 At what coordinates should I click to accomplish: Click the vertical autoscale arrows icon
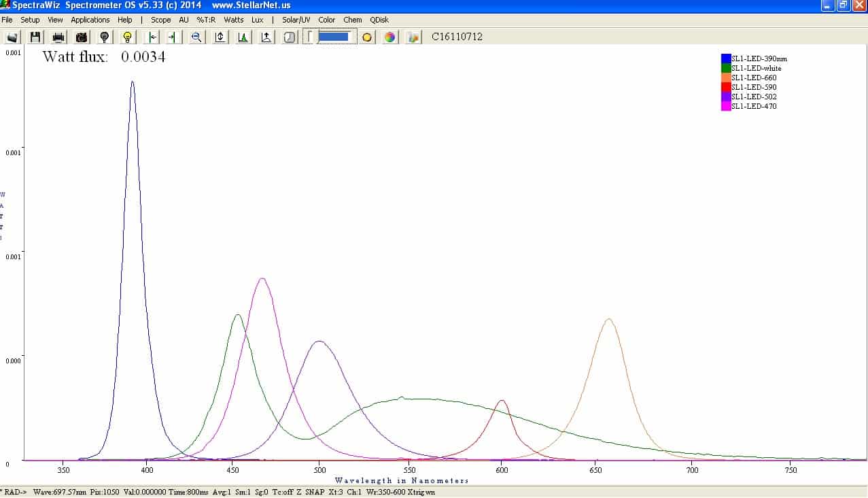point(220,37)
